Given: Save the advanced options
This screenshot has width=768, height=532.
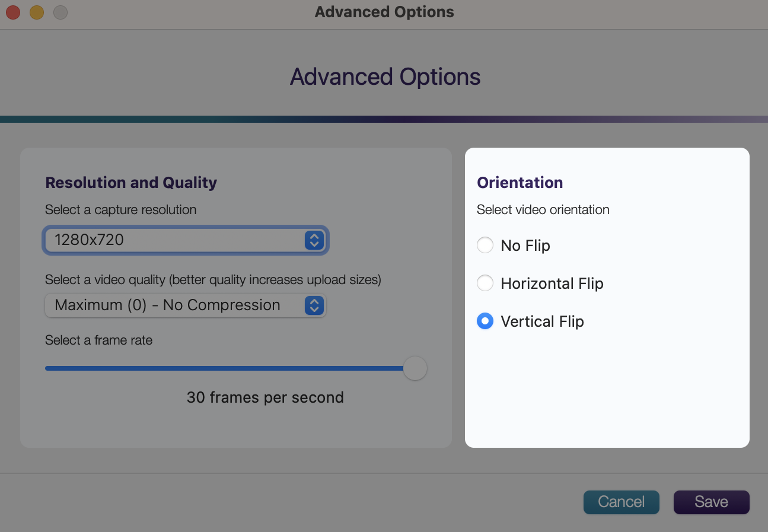Looking at the screenshot, I should 711,502.
